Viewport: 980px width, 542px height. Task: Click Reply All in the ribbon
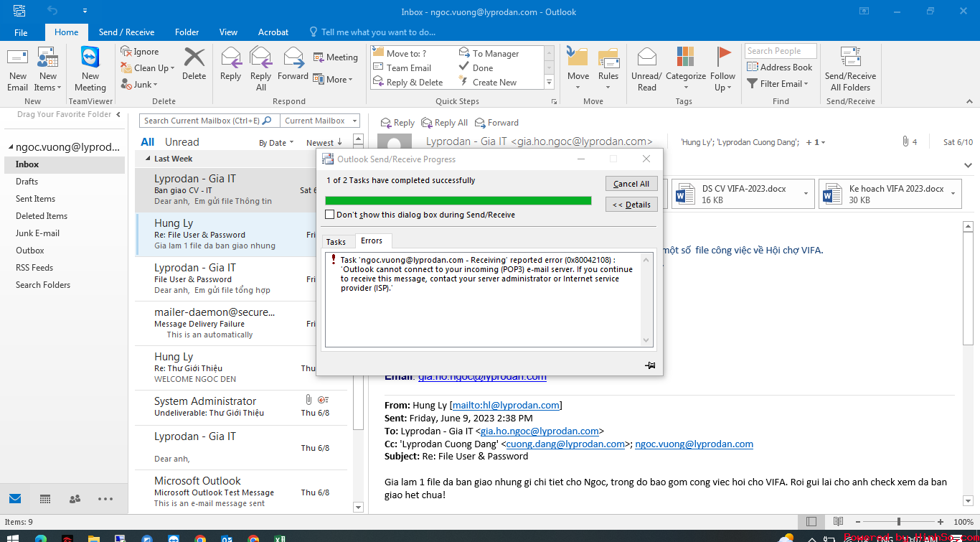coord(261,69)
